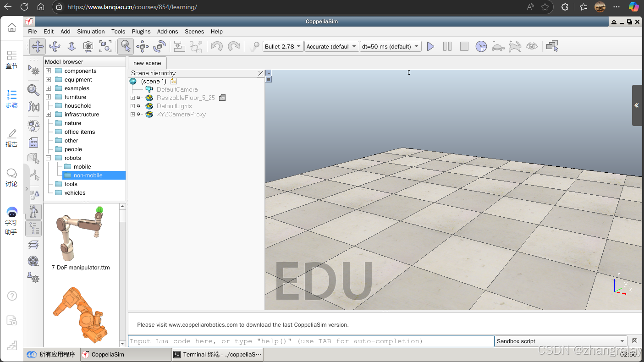Collapse the robots folder

point(48,158)
